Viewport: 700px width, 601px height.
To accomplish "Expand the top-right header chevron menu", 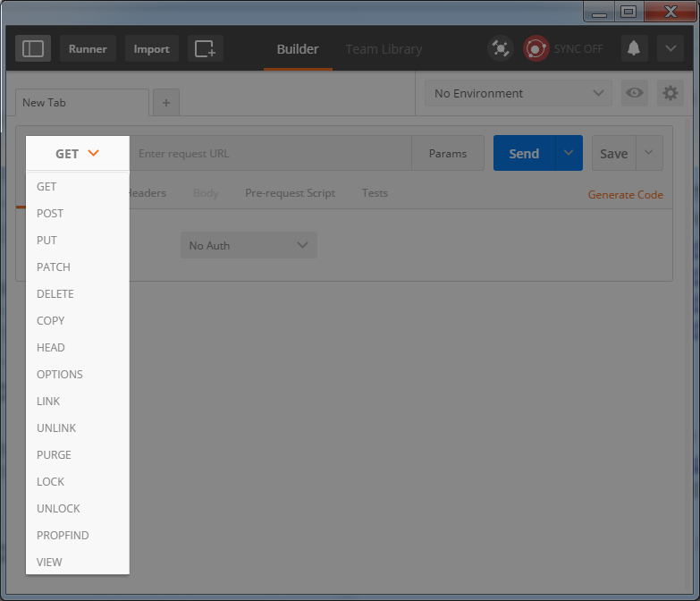I will [x=670, y=48].
